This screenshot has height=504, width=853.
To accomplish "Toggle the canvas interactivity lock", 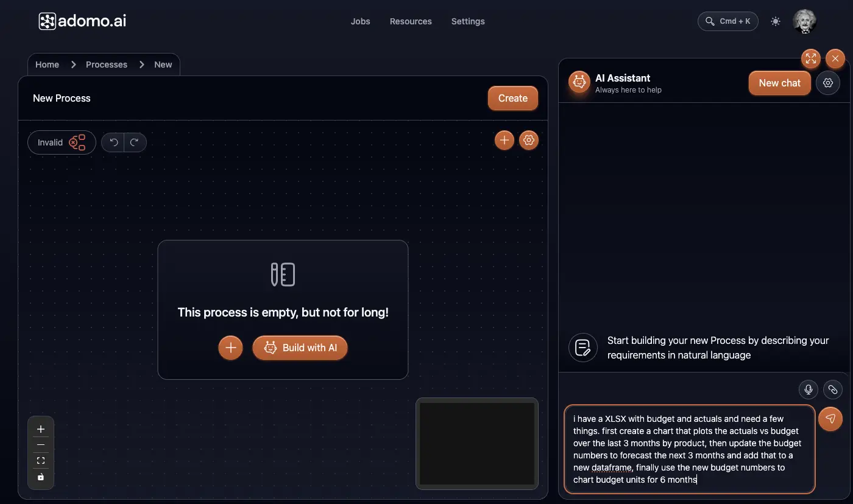I will [x=40, y=477].
